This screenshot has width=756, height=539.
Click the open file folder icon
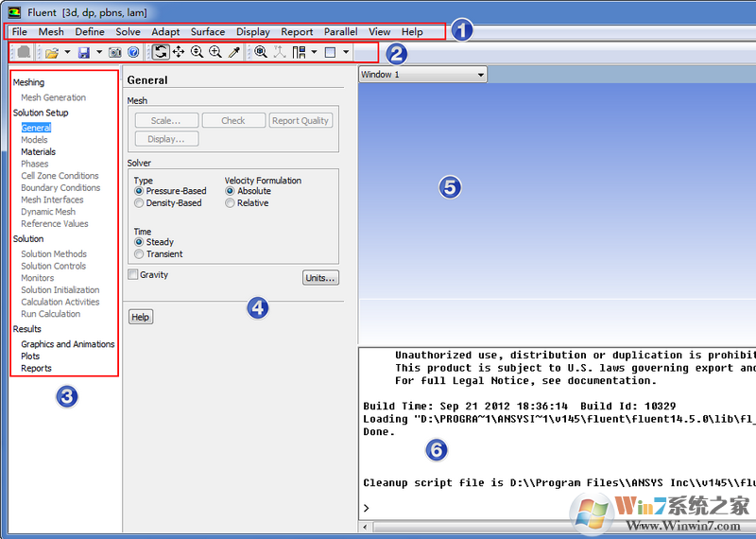coord(52,52)
